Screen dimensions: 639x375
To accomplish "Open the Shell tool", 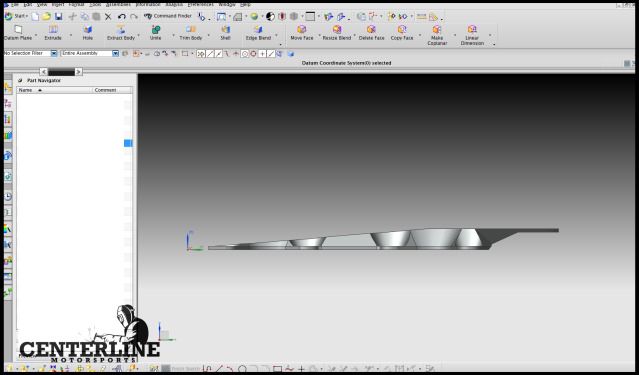I will [225, 33].
